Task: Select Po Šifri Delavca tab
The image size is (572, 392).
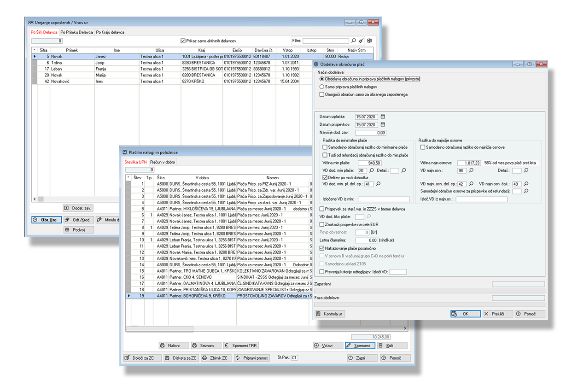Action: coord(44,32)
